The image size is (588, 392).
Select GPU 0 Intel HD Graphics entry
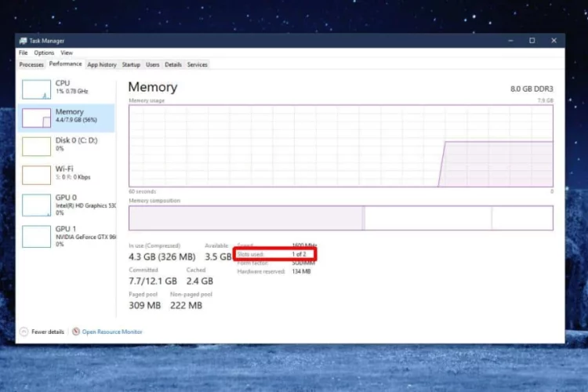(67, 205)
